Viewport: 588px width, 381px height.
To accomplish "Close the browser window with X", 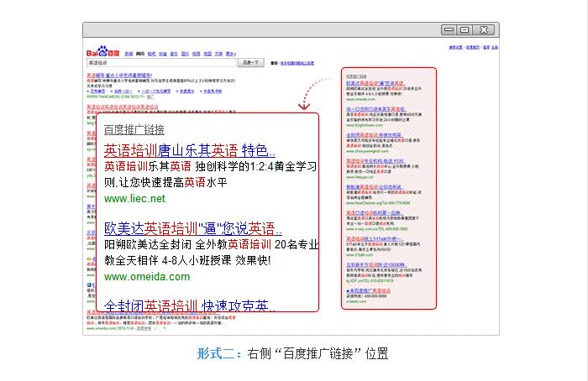I will (x=484, y=29).
